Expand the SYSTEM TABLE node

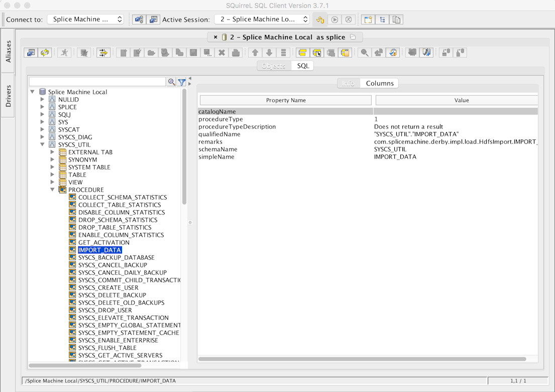click(52, 167)
